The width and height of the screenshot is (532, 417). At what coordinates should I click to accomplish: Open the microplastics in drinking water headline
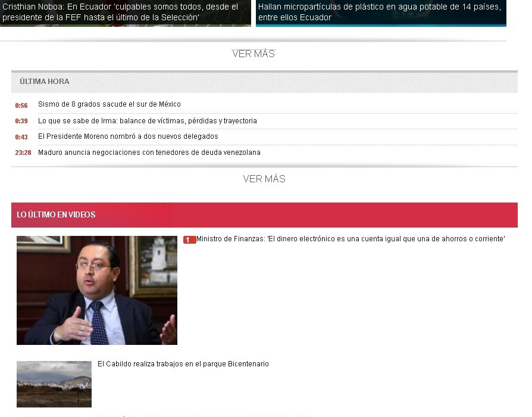(x=380, y=12)
